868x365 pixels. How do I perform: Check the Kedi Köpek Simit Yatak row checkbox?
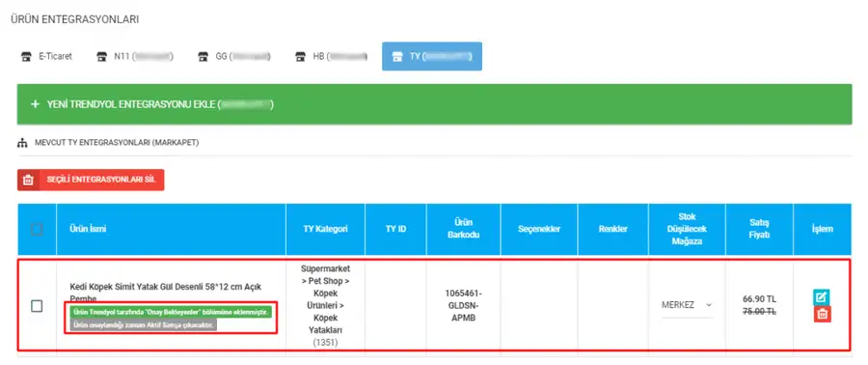pyautogui.click(x=37, y=306)
